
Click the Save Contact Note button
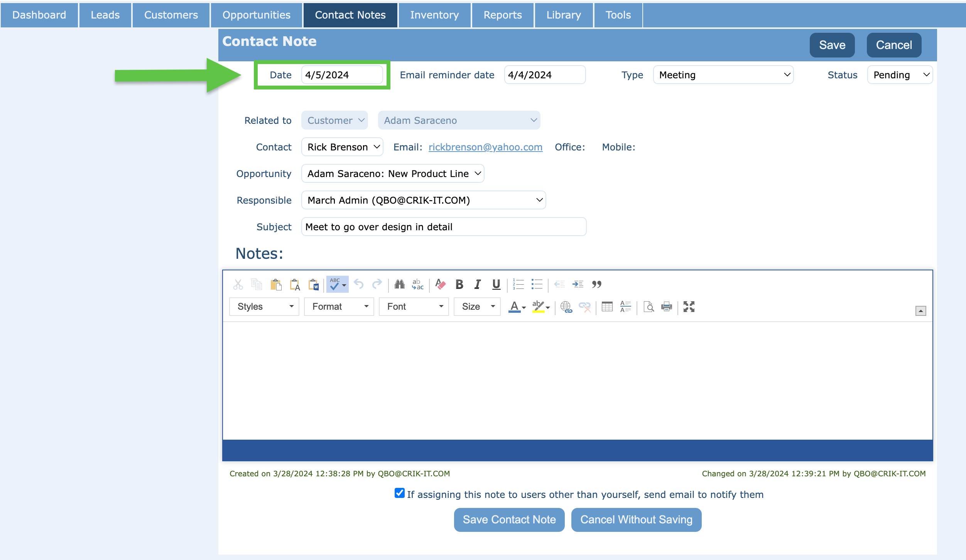pos(509,520)
